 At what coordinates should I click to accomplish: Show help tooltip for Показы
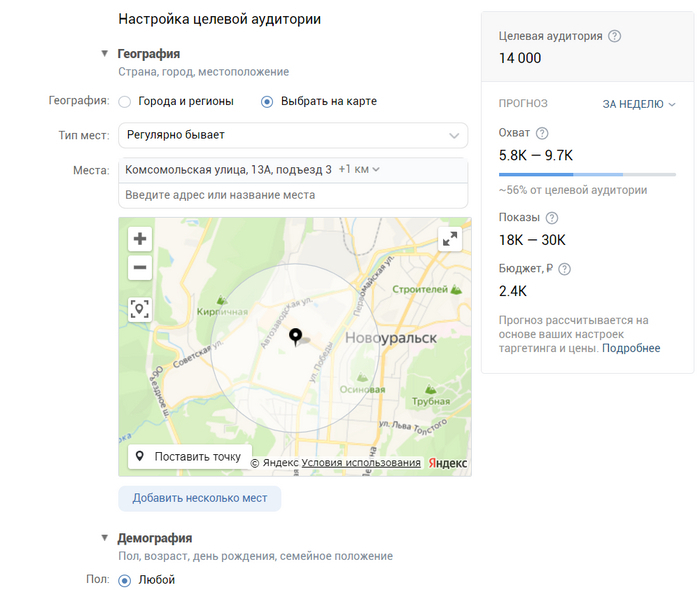pos(551,217)
